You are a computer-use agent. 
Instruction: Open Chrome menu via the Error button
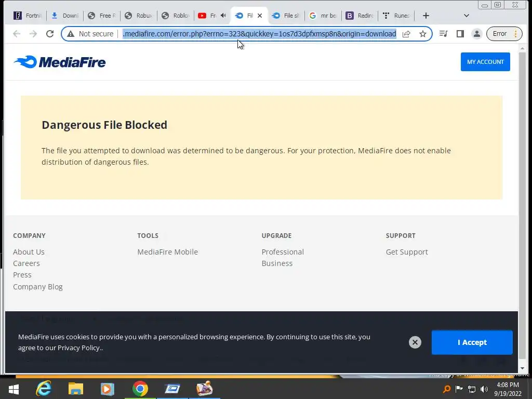(504, 34)
